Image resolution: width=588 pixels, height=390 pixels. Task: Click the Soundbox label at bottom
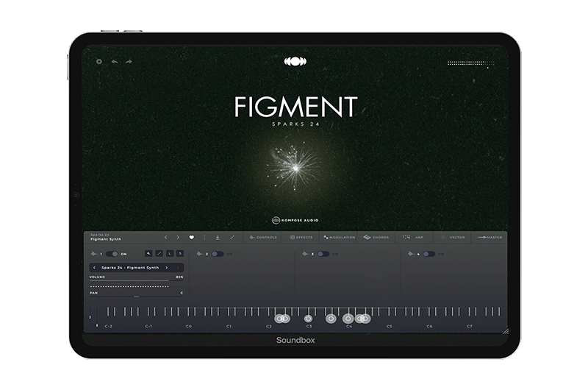295,340
